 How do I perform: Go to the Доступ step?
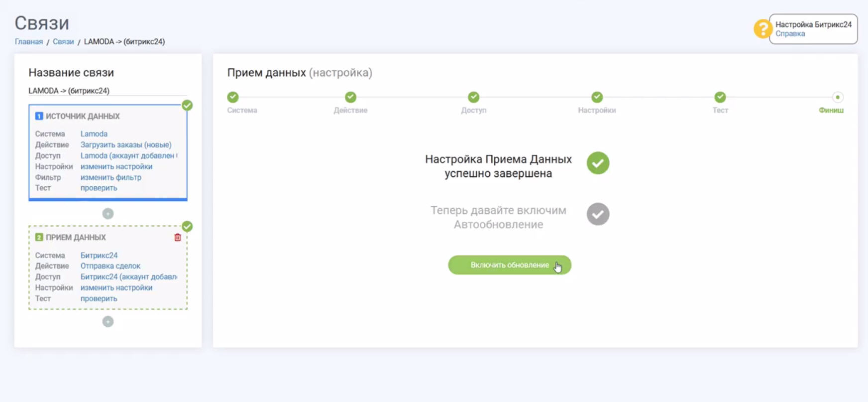coord(473,97)
